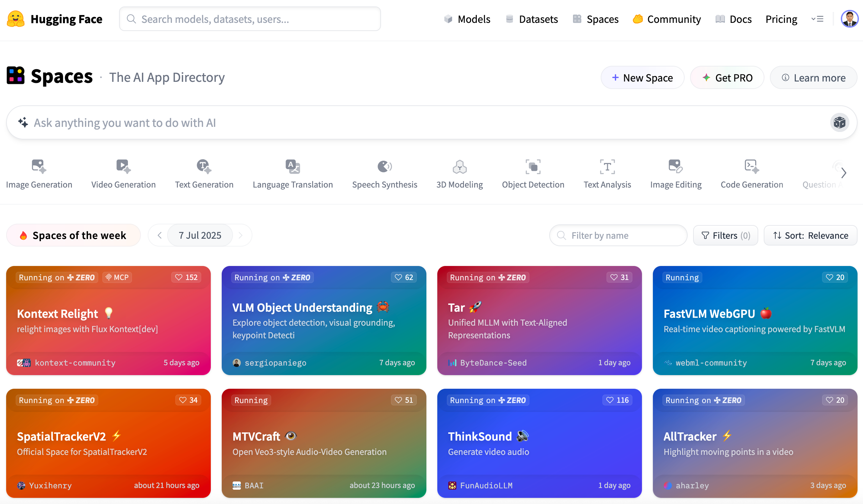Open the MTVCraft space card
The height and width of the screenshot is (504, 863).
coord(324,443)
